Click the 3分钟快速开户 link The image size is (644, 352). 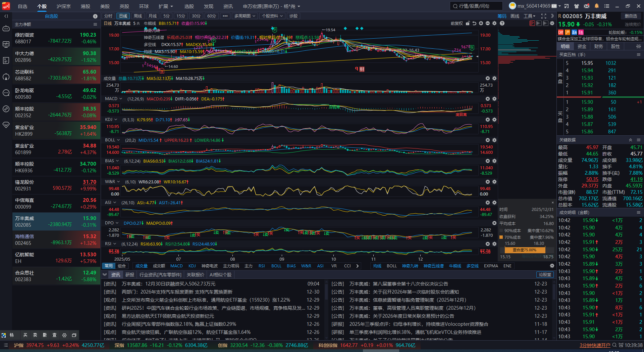click(595, 345)
